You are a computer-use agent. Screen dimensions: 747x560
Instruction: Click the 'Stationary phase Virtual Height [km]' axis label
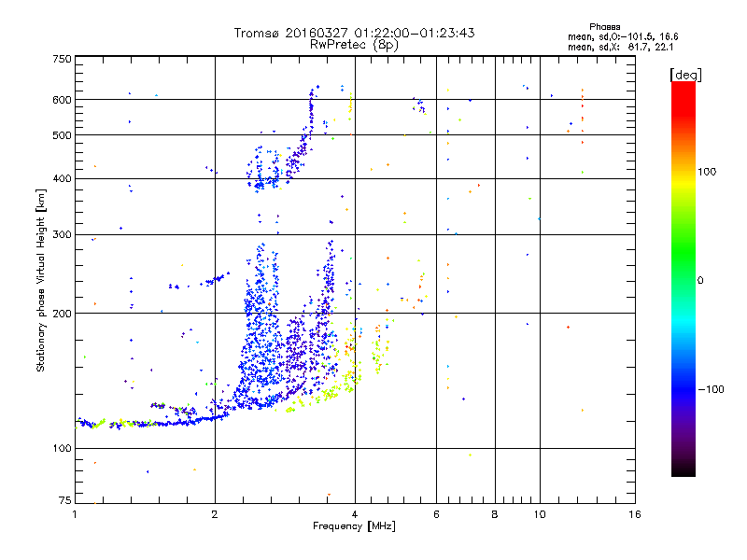click(40, 280)
